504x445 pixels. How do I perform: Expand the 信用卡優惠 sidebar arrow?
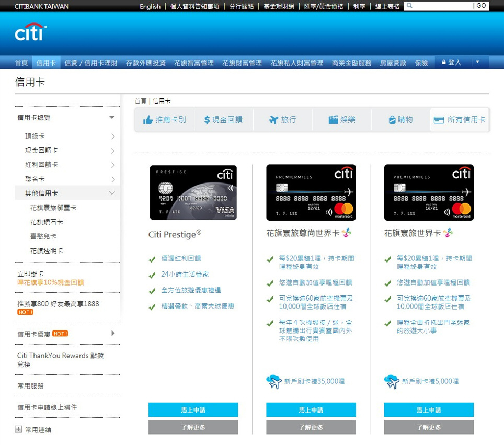pos(113,333)
